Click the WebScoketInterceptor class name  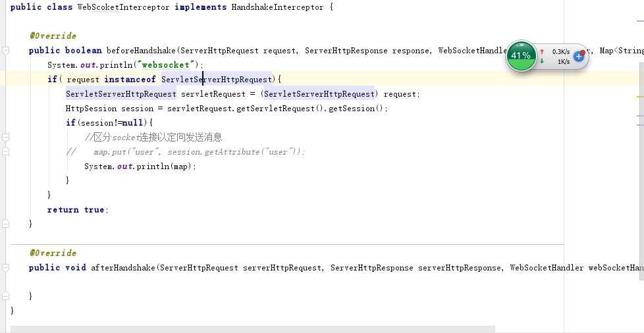pyautogui.click(x=123, y=7)
